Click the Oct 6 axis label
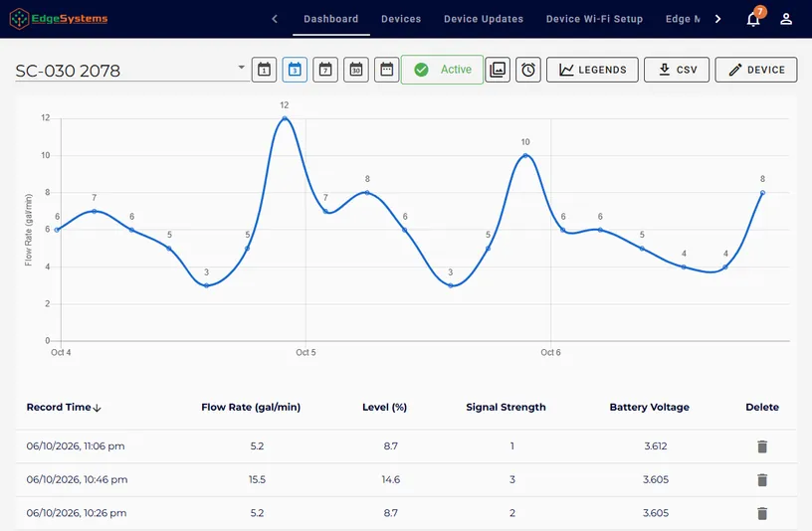This screenshot has height=531, width=812. (x=550, y=352)
